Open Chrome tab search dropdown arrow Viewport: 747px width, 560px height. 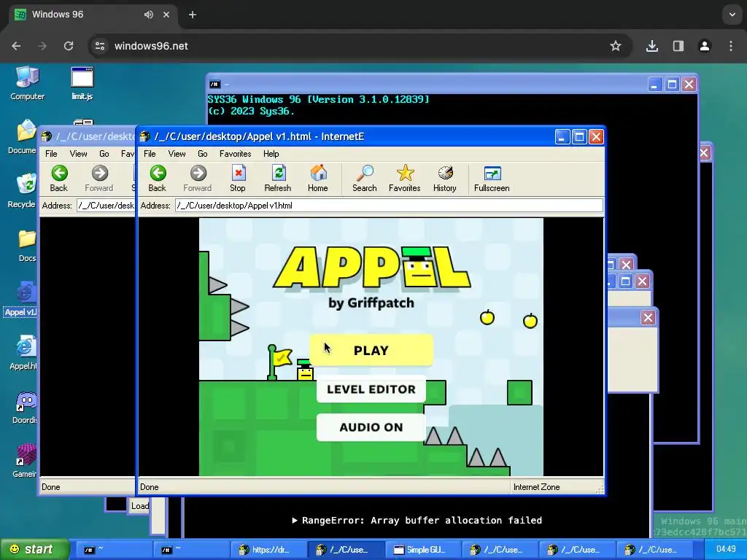click(732, 15)
